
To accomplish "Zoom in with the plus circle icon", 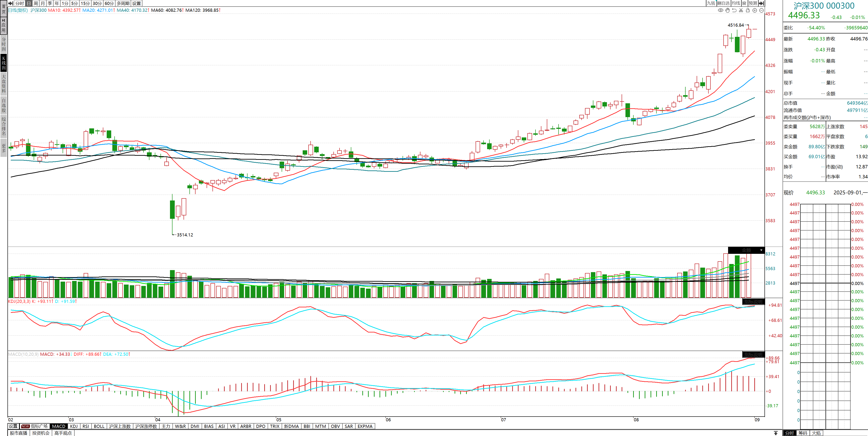I will (755, 10).
